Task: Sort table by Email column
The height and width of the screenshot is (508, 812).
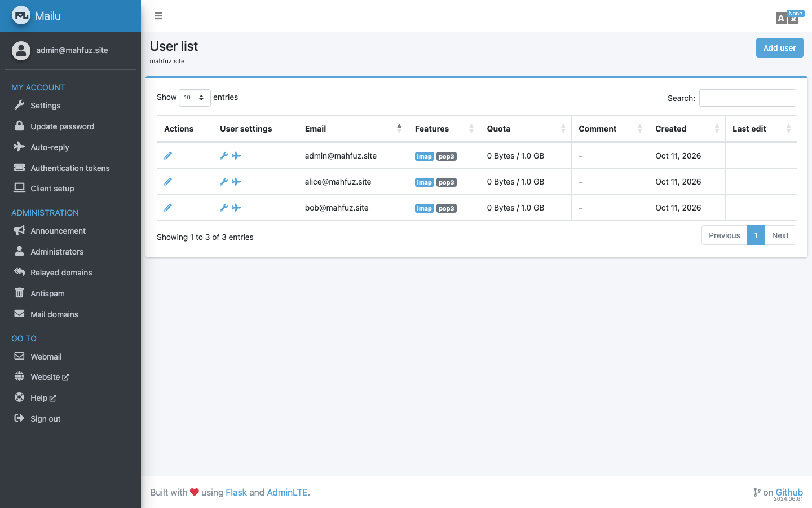Action: [352, 129]
